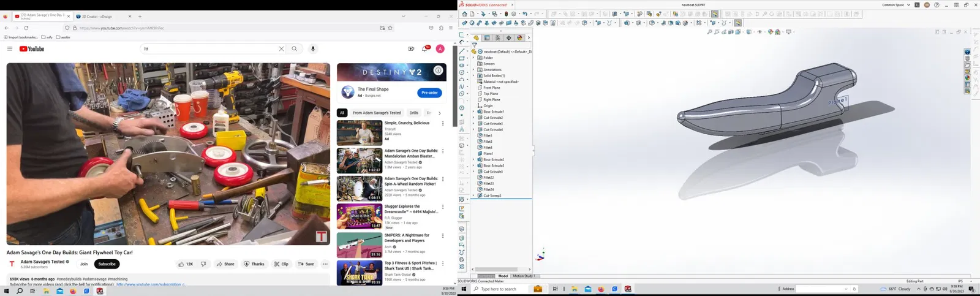Screen dimensions: 980x296
Task: Click the Subscribe button
Action: tap(107, 264)
